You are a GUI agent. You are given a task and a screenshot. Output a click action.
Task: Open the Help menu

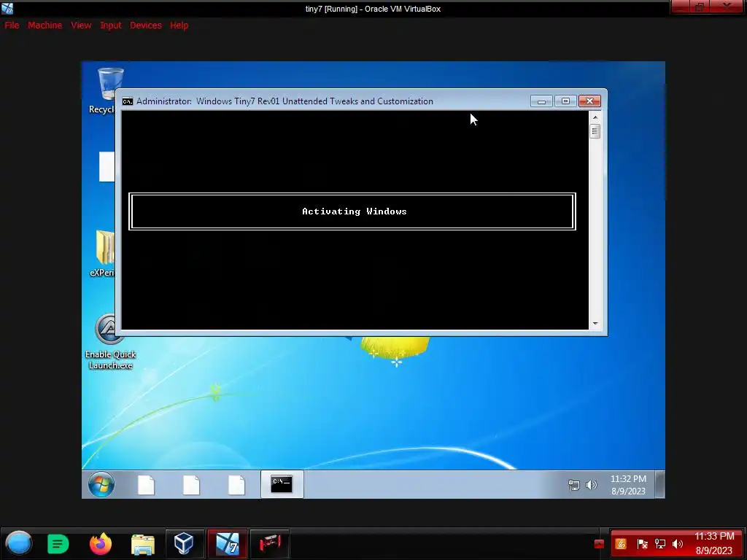179,26
